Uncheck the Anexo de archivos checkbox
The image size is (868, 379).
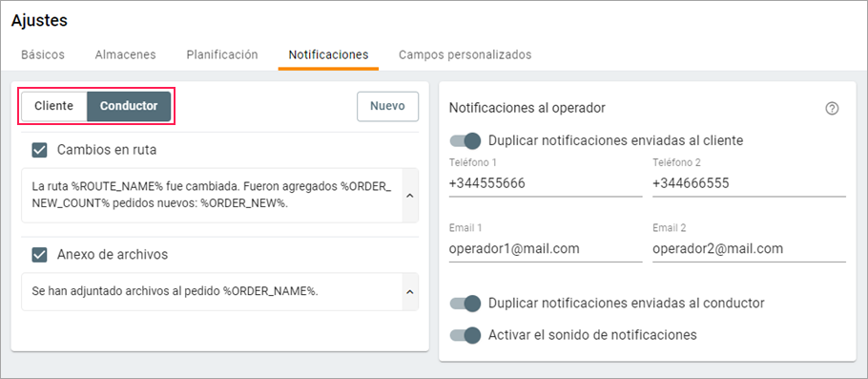[x=39, y=254]
